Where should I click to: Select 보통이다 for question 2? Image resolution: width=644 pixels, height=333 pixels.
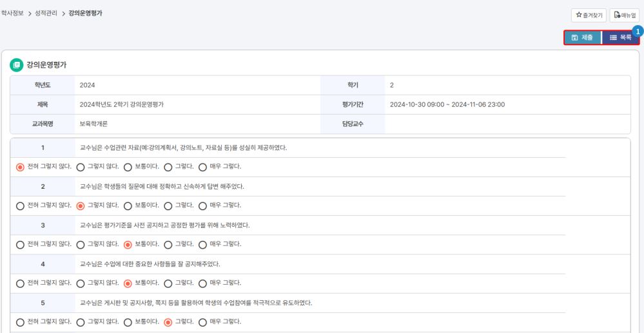tap(128, 205)
